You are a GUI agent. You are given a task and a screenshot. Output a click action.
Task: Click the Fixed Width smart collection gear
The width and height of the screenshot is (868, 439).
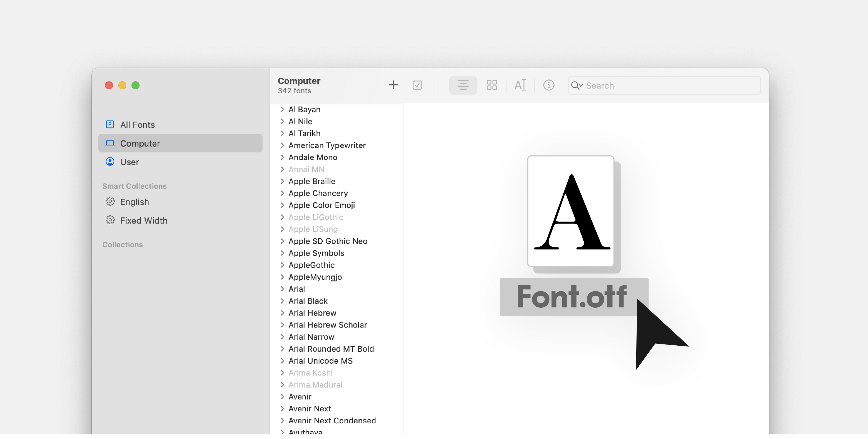pos(110,220)
